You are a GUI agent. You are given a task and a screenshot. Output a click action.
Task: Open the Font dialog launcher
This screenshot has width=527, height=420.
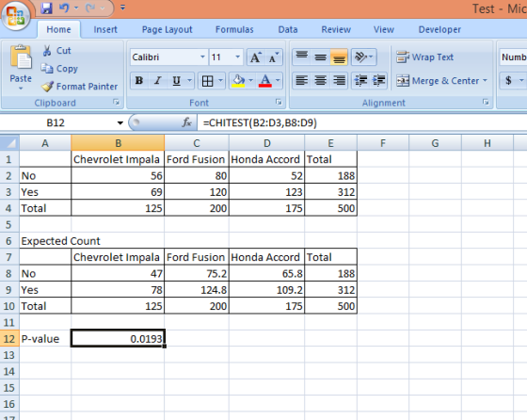[279, 103]
